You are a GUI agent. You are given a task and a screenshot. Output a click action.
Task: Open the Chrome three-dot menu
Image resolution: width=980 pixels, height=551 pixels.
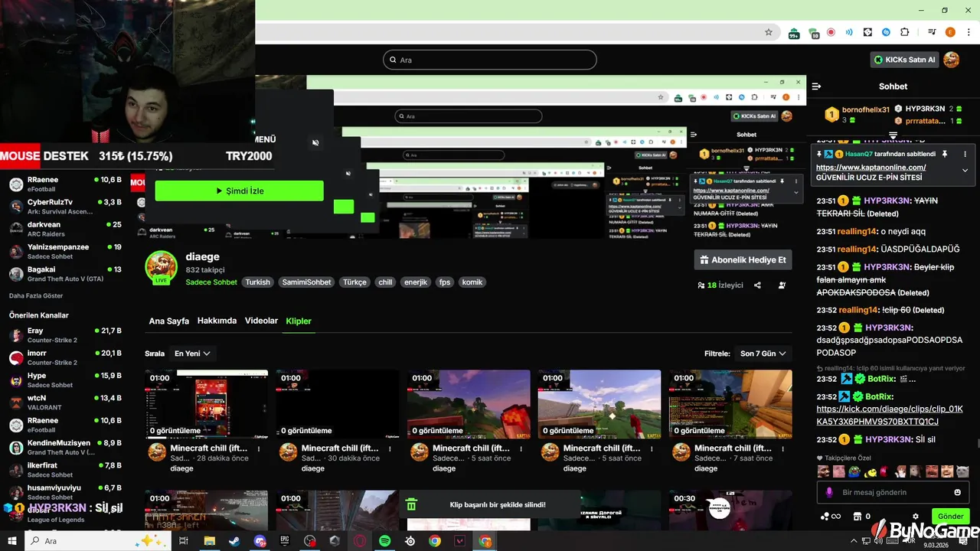click(x=968, y=32)
